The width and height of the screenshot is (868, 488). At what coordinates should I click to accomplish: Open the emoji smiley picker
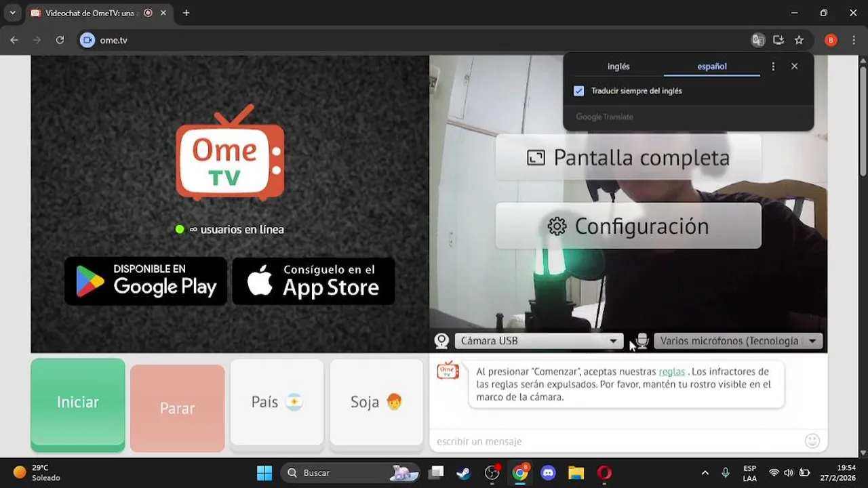(x=812, y=441)
